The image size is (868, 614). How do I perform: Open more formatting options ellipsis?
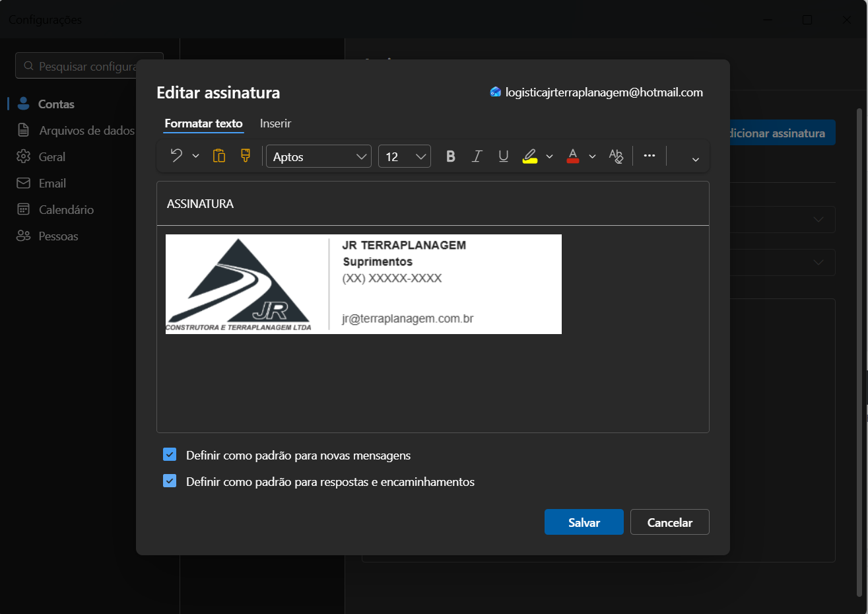pos(650,156)
